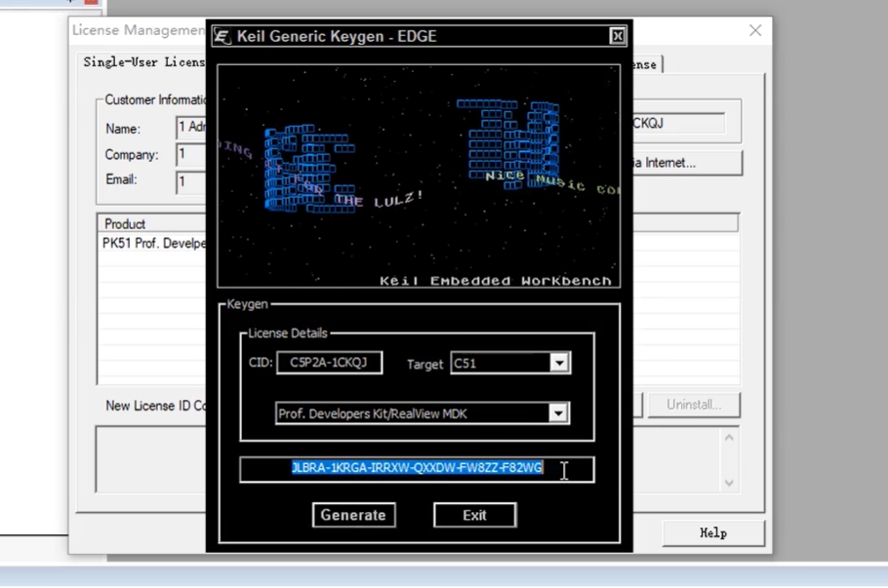Click the generated license code text field
The width and height of the screenshot is (888, 588).
[x=417, y=469]
